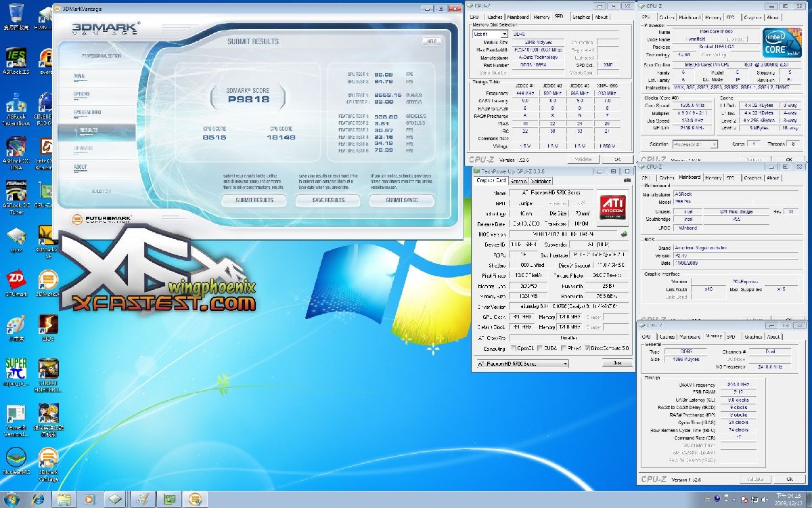Open Internet Explorer from the taskbar
This screenshot has height=508, width=812.
pyautogui.click(x=39, y=499)
